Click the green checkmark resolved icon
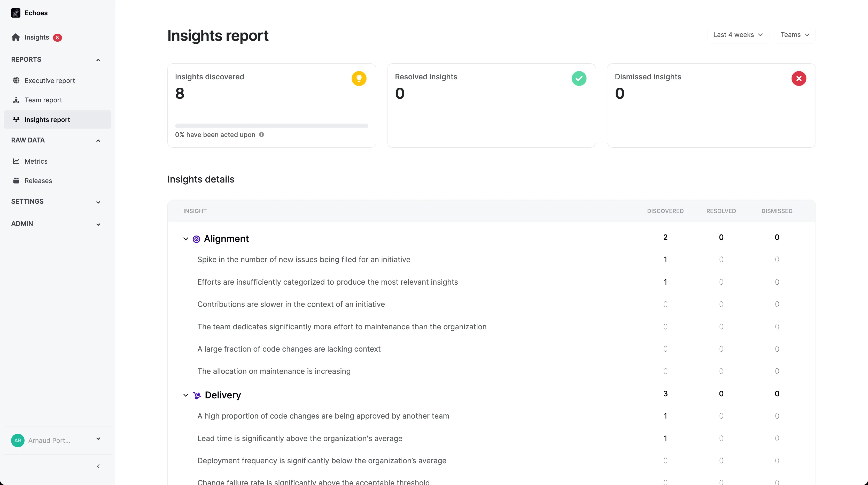This screenshot has width=868, height=485. tap(579, 79)
